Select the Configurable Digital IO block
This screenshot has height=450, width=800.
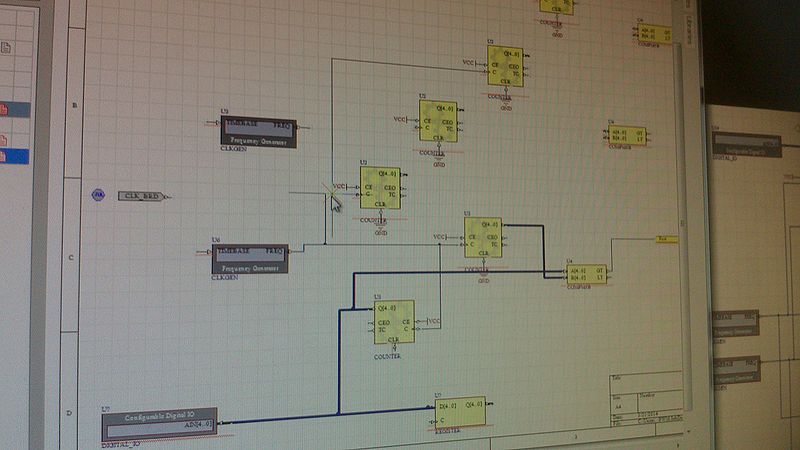(x=159, y=424)
